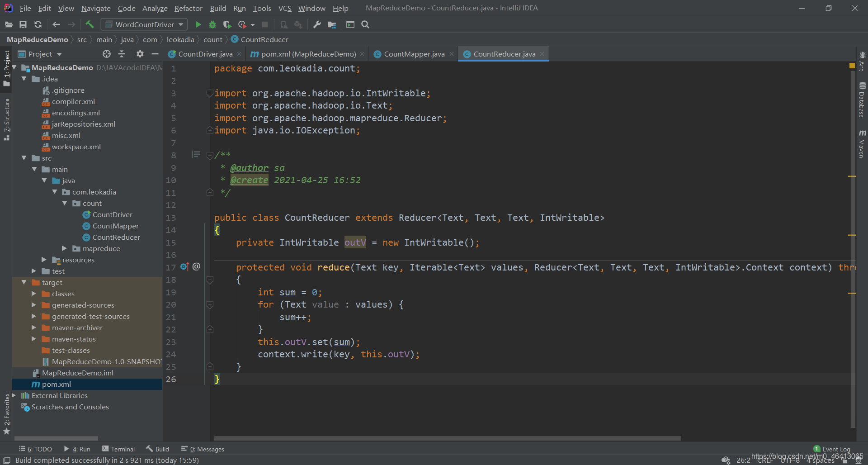Open Search Everywhere magnifier icon
Screen dimensions: 868x465
365,24
